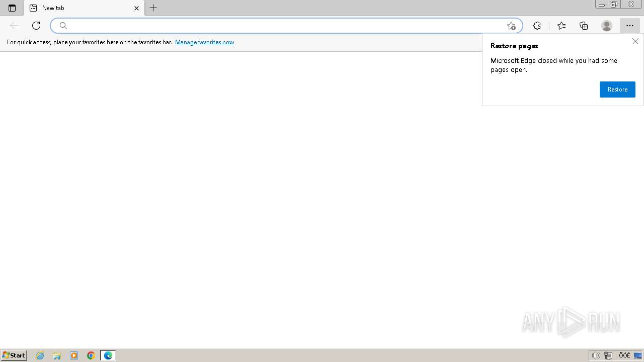Image resolution: width=644 pixels, height=362 pixels.
Task: Select Microsoft Edge taskbar button
Action: pyautogui.click(x=108, y=355)
